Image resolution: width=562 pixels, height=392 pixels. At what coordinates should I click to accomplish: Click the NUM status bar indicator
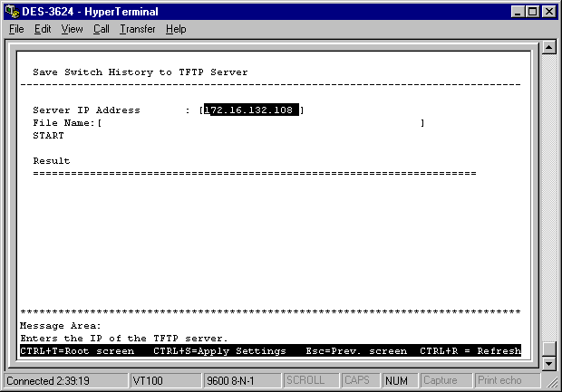pyautogui.click(x=395, y=381)
